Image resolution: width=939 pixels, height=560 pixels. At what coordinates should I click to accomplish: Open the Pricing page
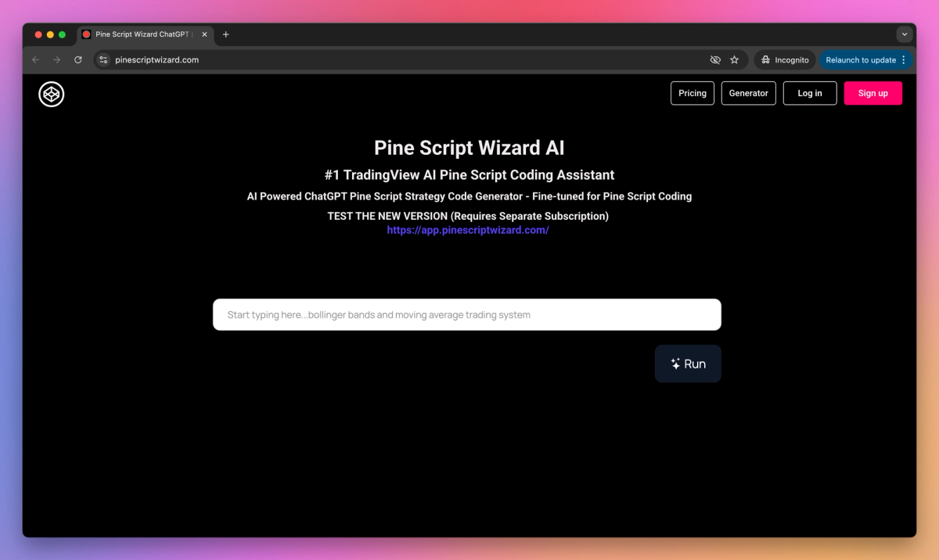point(693,93)
